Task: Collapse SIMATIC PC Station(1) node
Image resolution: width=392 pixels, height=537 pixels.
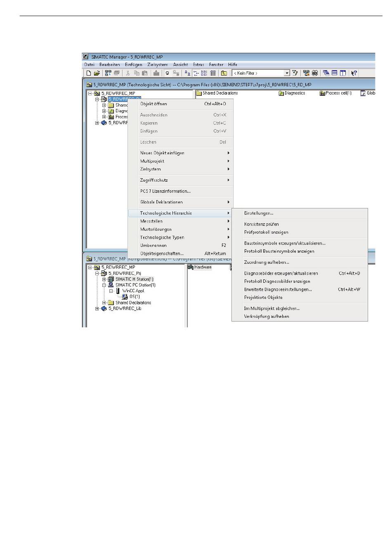Action: pyautogui.click(x=104, y=285)
